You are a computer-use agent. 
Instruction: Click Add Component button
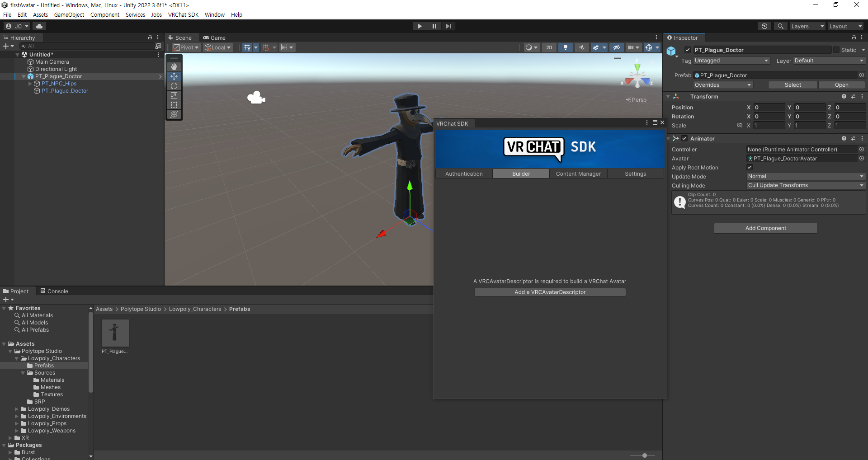(765, 228)
